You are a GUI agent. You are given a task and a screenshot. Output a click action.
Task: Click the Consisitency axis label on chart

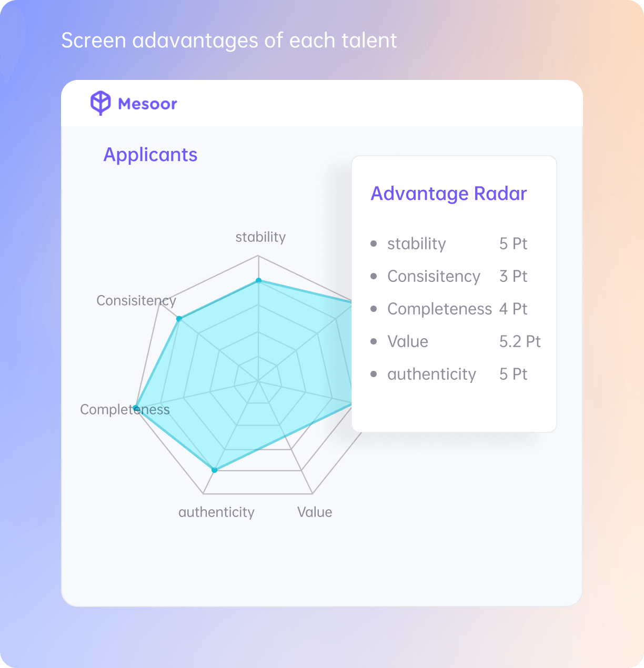coord(136,301)
